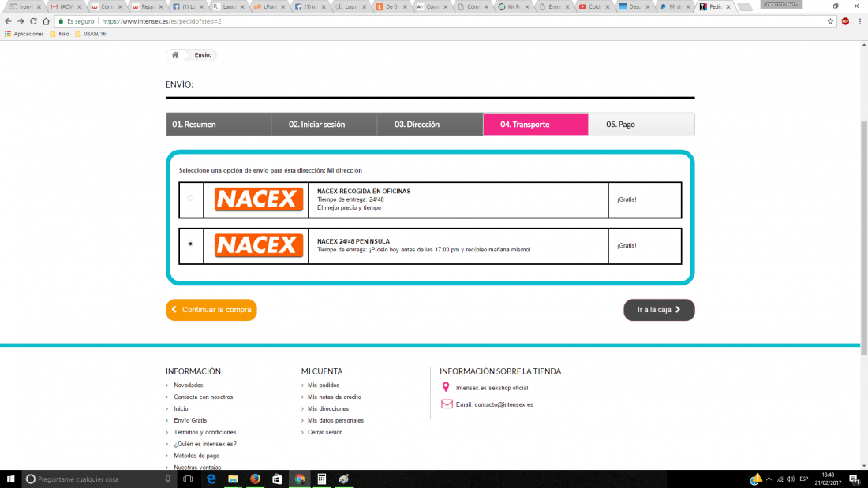Click the Cerrar sesión link
Image resolution: width=868 pixels, height=488 pixels.
325,432
